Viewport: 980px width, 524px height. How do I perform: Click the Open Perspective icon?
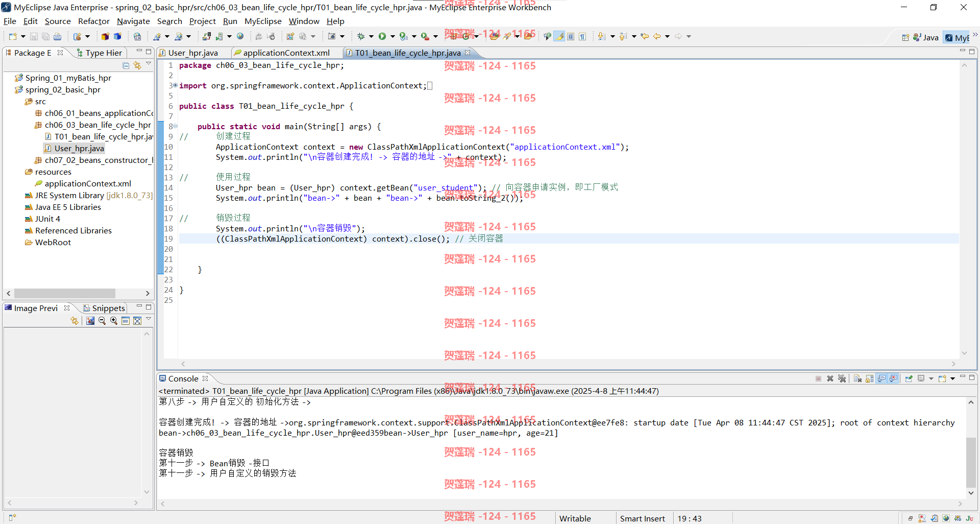pyautogui.click(x=905, y=37)
